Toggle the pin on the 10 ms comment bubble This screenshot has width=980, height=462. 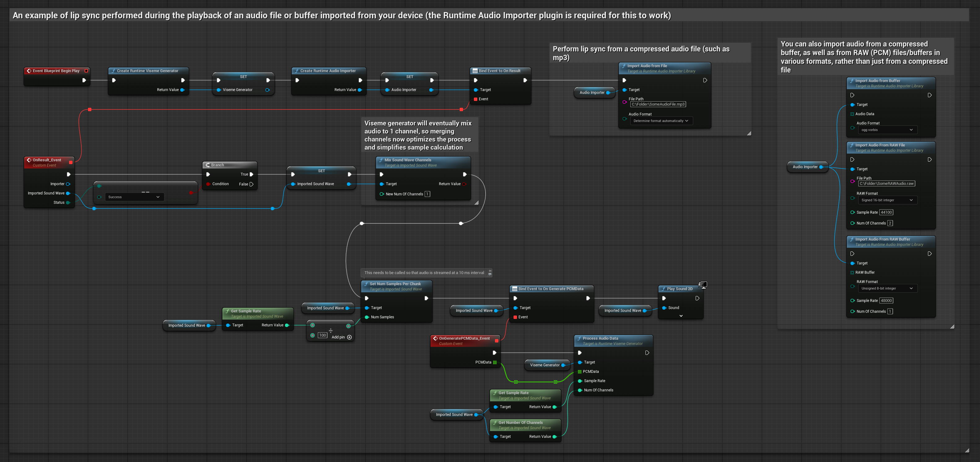[x=490, y=271]
